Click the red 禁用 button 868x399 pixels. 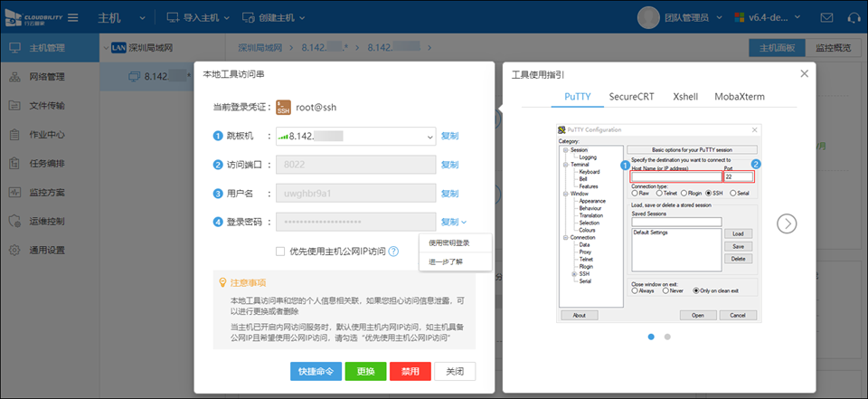(410, 371)
